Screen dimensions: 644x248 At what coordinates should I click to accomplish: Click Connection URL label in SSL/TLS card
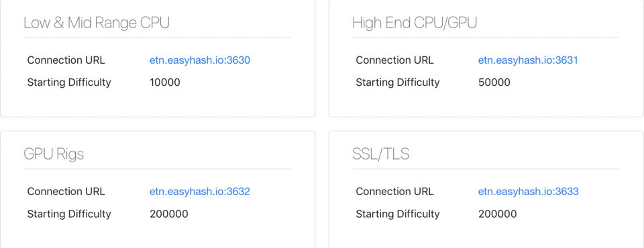394,192
